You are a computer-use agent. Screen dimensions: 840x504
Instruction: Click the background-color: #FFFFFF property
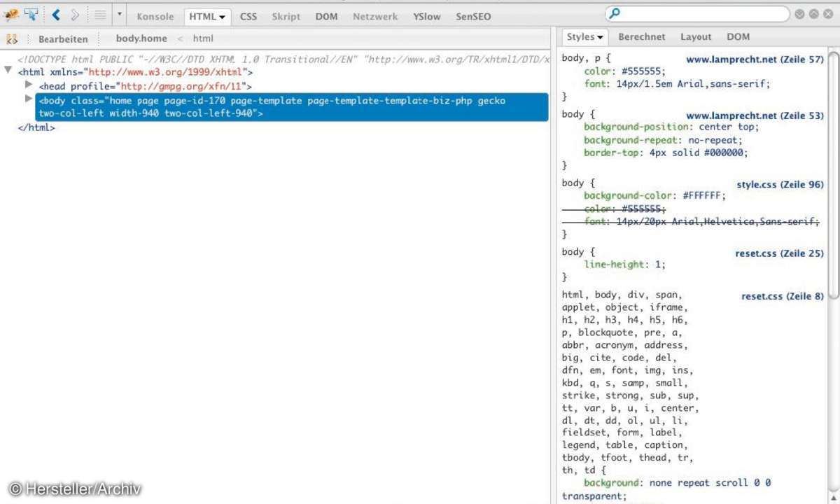[655, 195]
